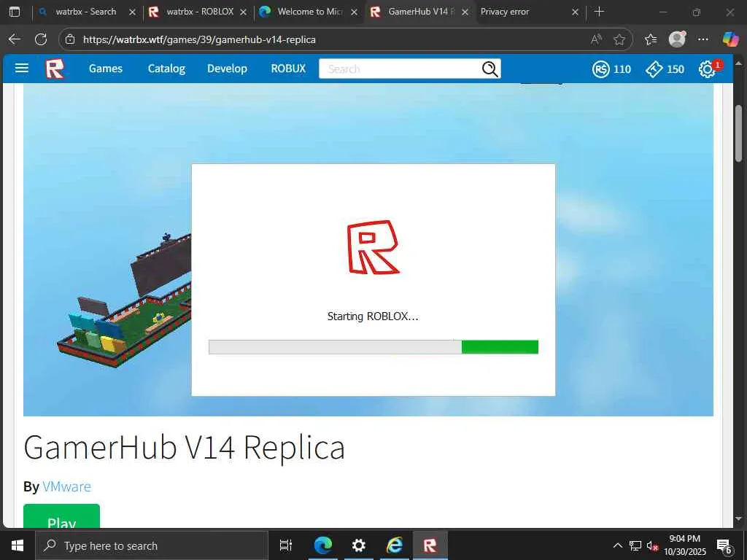Open the Games navigation link
Image resolution: width=747 pixels, height=560 pixels.
coord(105,69)
